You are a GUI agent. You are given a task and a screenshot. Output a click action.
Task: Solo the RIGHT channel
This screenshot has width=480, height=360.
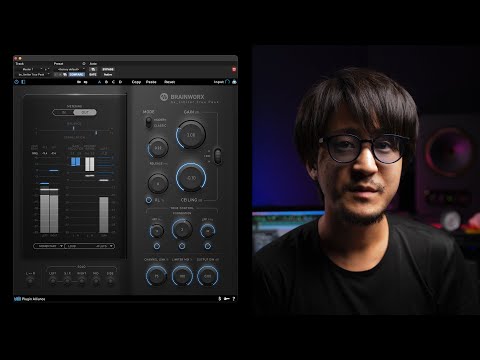82,281
